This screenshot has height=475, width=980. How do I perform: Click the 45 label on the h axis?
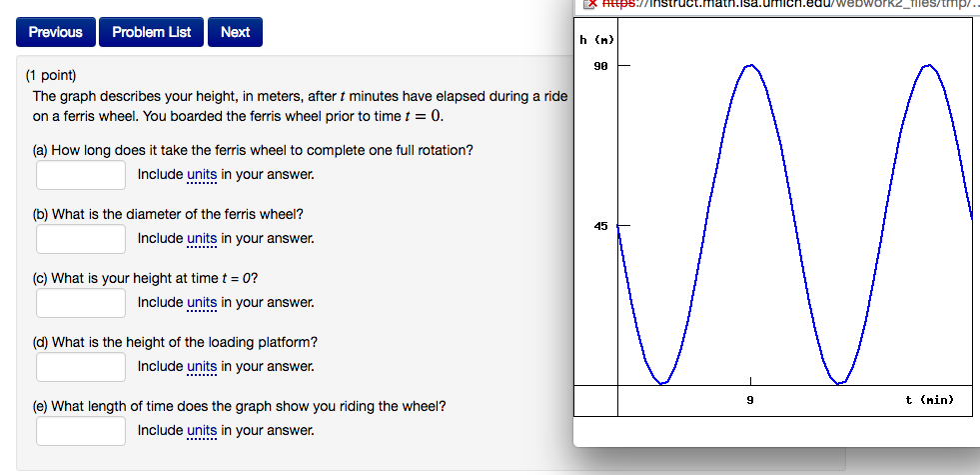pyautogui.click(x=600, y=226)
